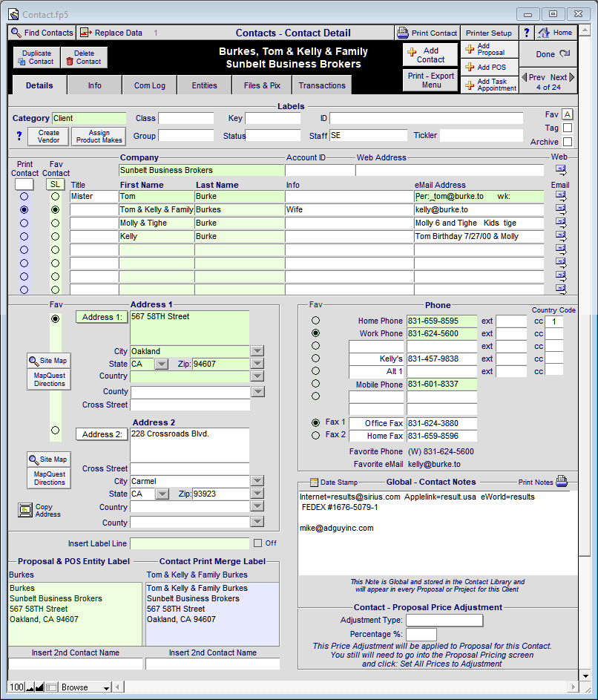Click the Find Contacts magnifier button

click(42, 33)
